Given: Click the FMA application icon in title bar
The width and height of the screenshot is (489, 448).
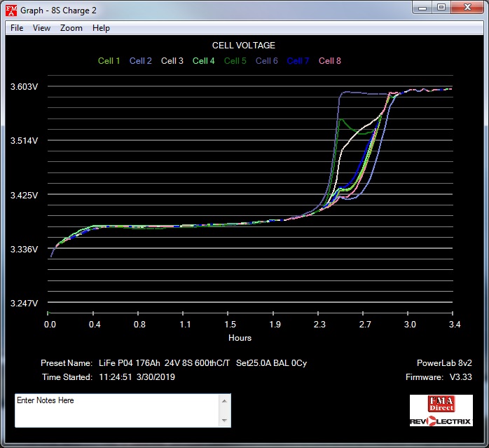Looking at the screenshot, I should click(11, 10).
